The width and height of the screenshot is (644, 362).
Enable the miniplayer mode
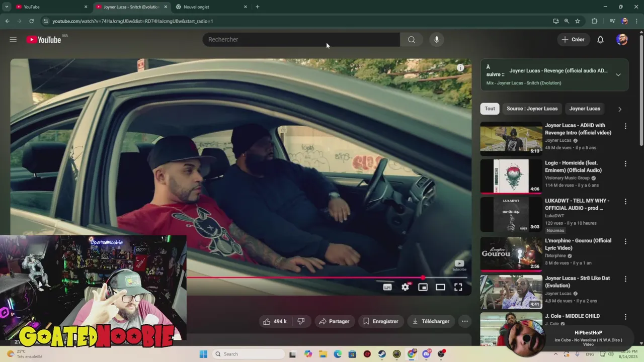click(x=423, y=287)
